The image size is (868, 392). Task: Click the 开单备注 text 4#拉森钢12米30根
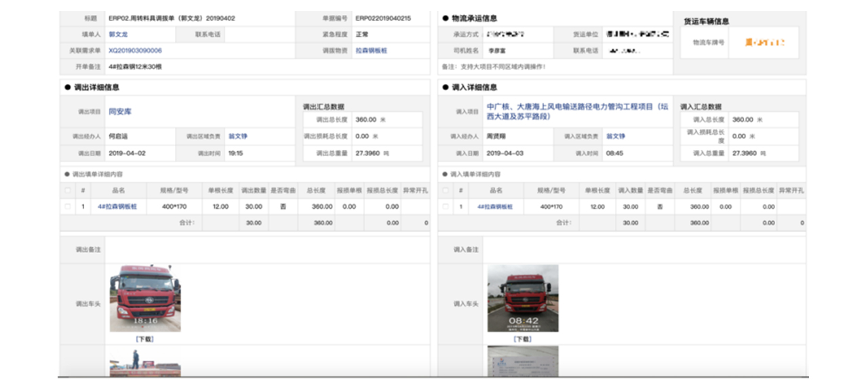(135, 66)
